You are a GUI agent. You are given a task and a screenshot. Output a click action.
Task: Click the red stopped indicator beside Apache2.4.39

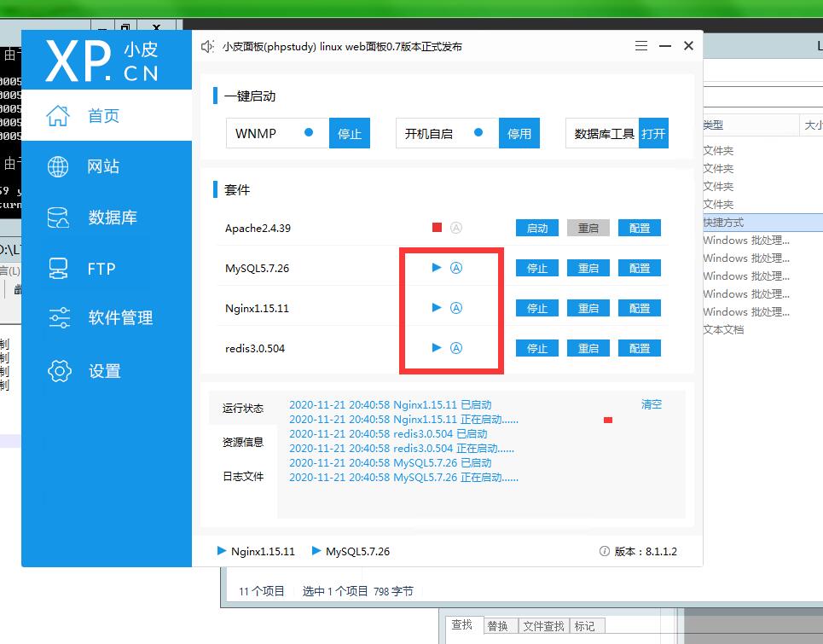click(x=437, y=228)
